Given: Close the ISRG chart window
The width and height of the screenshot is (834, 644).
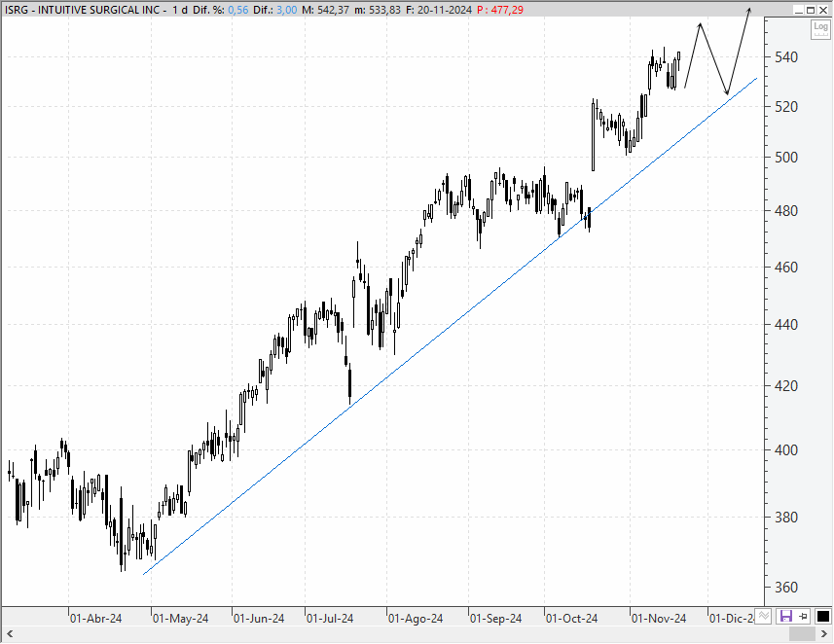Looking at the screenshot, I should click(x=823, y=10).
